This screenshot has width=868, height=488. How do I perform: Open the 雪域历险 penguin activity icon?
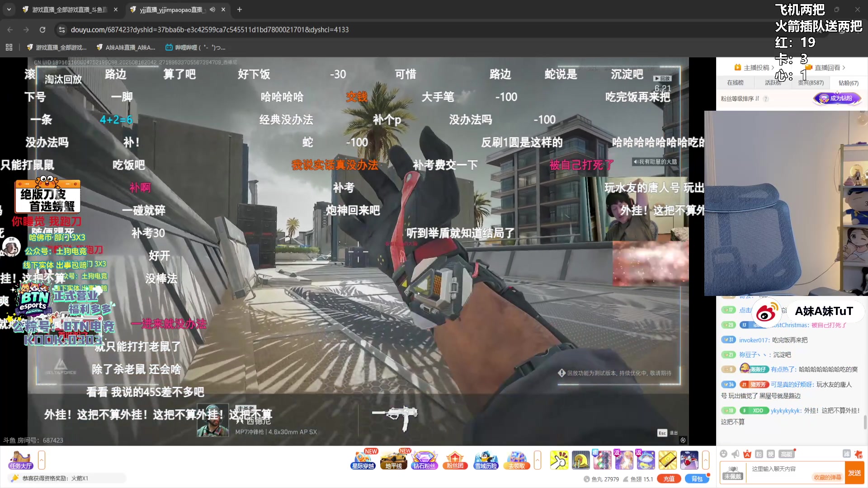coord(486,460)
